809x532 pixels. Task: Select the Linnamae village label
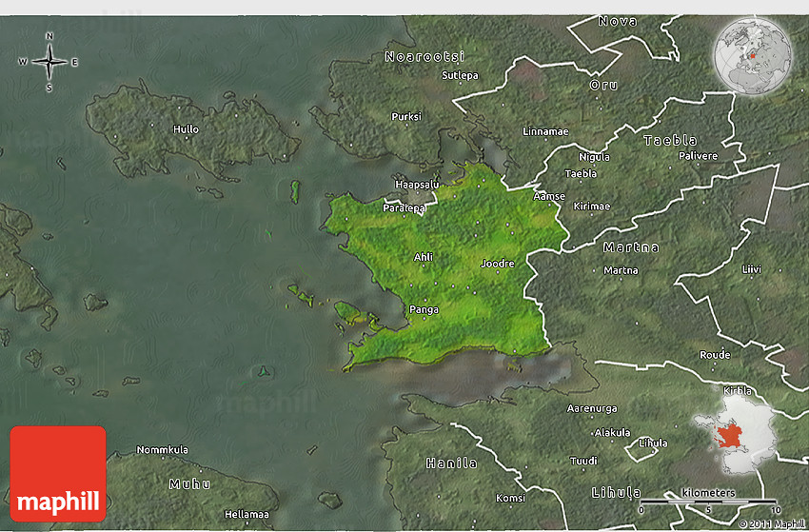(x=545, y=131)
